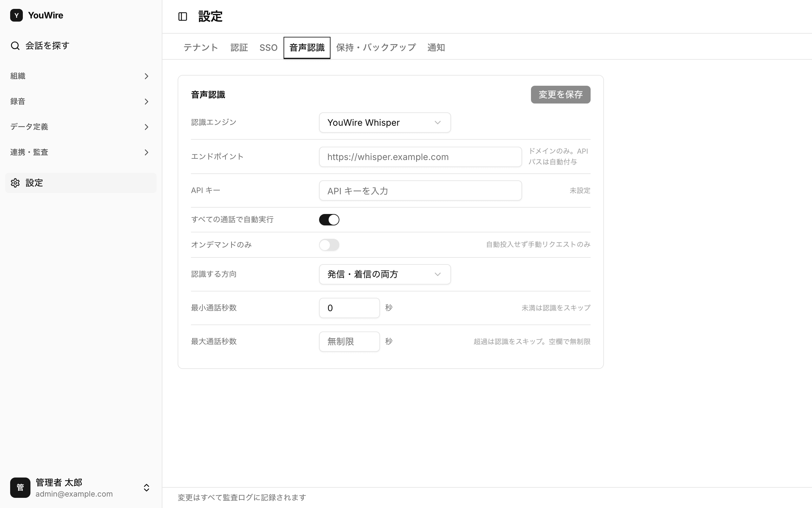This screenshot has height=508, width=812.
Task: Open the 認識する方向 dropdown
Action: 385,274
